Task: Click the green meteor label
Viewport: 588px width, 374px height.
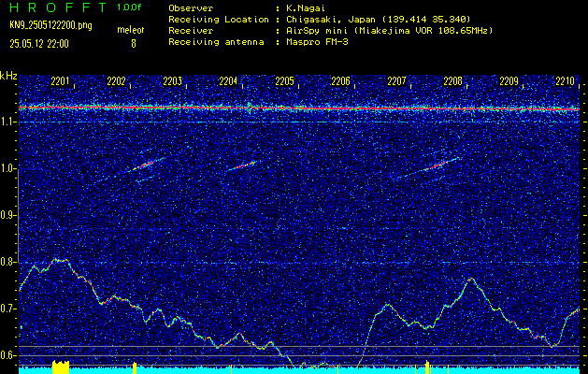Action: tap(131, 30)
